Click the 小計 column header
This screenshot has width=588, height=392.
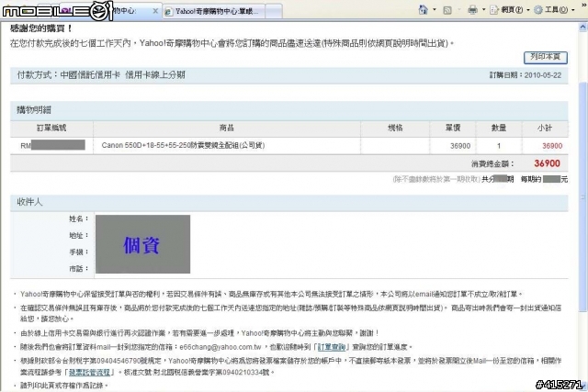[545, 128]
